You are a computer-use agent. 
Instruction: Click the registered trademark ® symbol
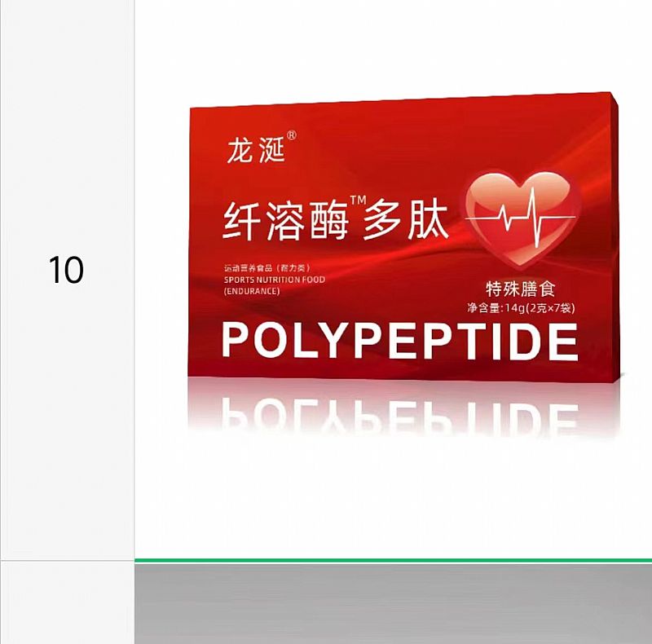click(x=292, y=135)
